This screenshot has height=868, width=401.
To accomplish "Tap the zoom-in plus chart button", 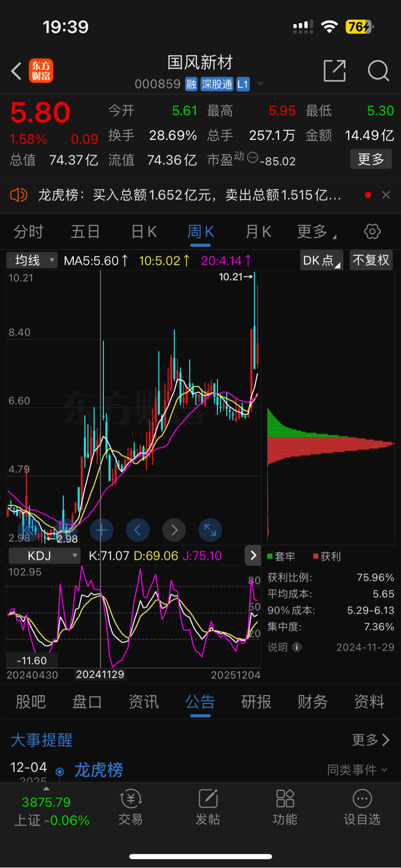I will point(102,531).
